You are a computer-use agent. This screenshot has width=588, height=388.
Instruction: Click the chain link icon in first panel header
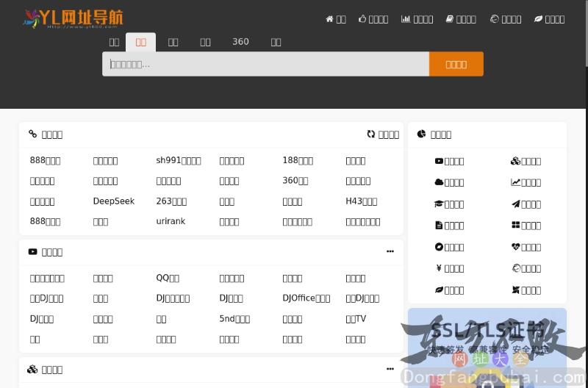coord(32,134)
